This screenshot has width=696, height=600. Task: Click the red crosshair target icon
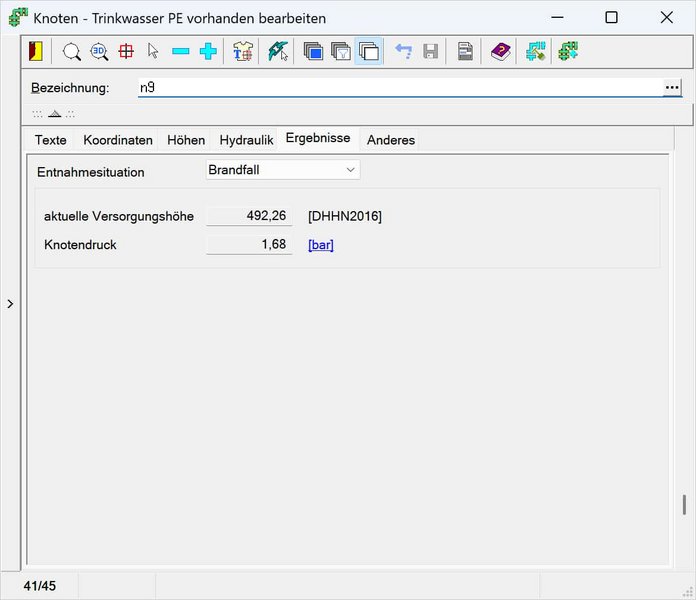coord(126,51)
